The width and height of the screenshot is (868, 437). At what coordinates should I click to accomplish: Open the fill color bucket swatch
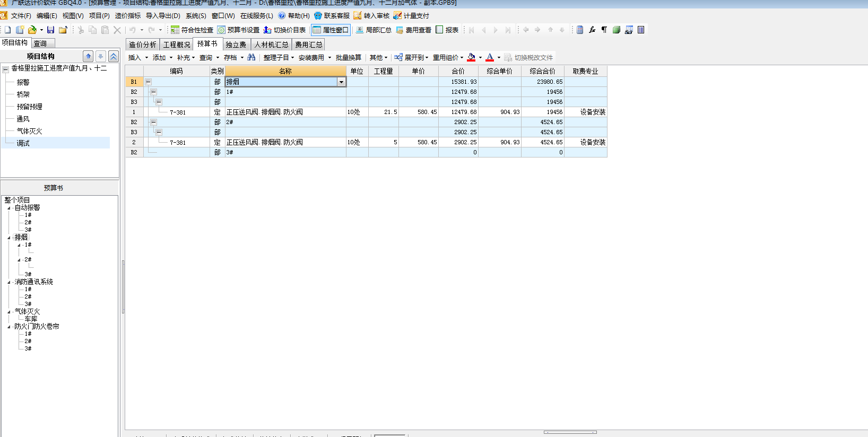pos(471,57)
